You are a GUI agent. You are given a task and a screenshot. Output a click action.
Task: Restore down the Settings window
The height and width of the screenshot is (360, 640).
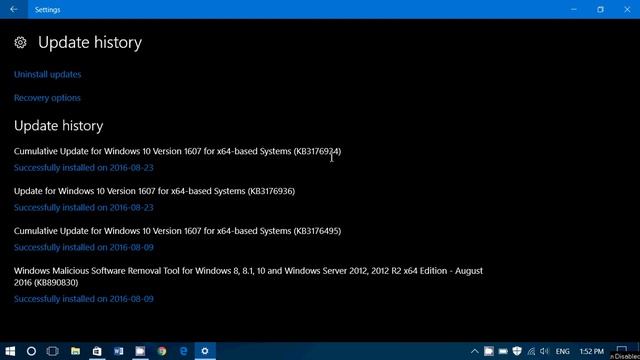pos(600,9)
